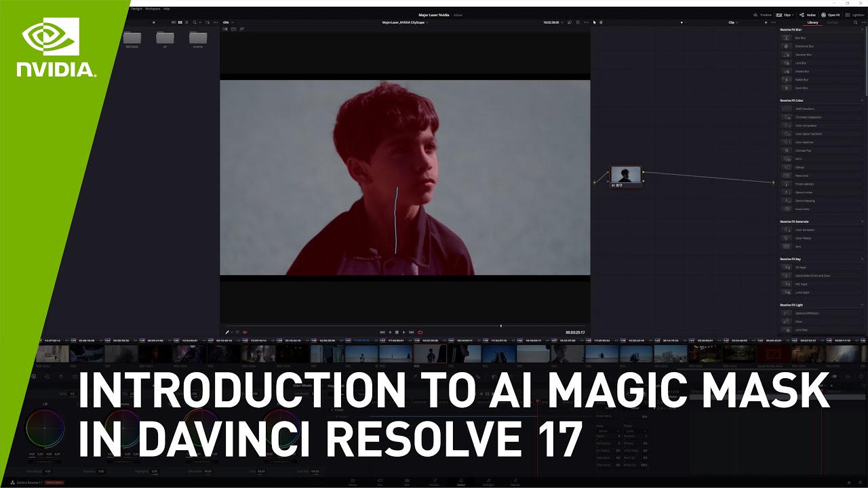Select the Color Stabilizer effect
This screenshot has height=488, width=868.
(821, 142)
